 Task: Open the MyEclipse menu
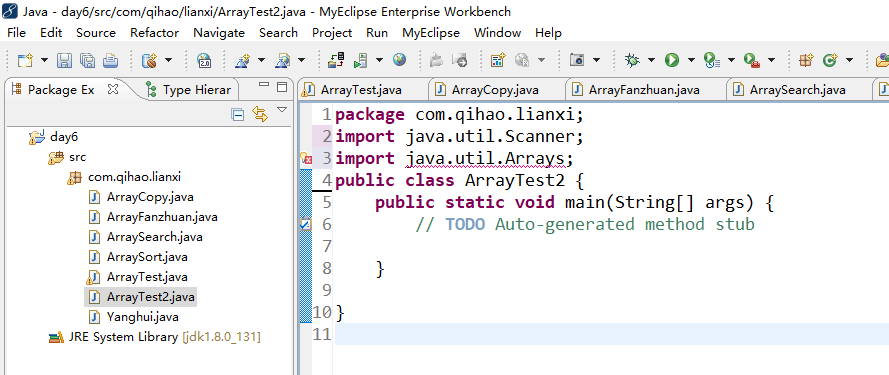point(431,33)
